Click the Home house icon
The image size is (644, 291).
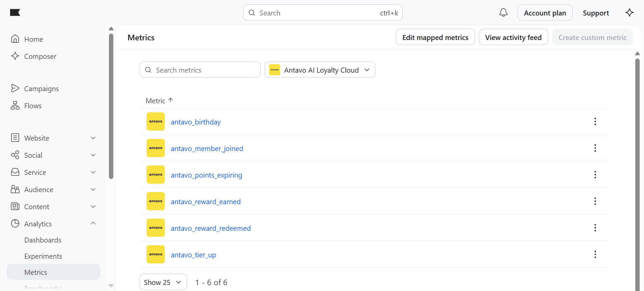coord(15,39)
